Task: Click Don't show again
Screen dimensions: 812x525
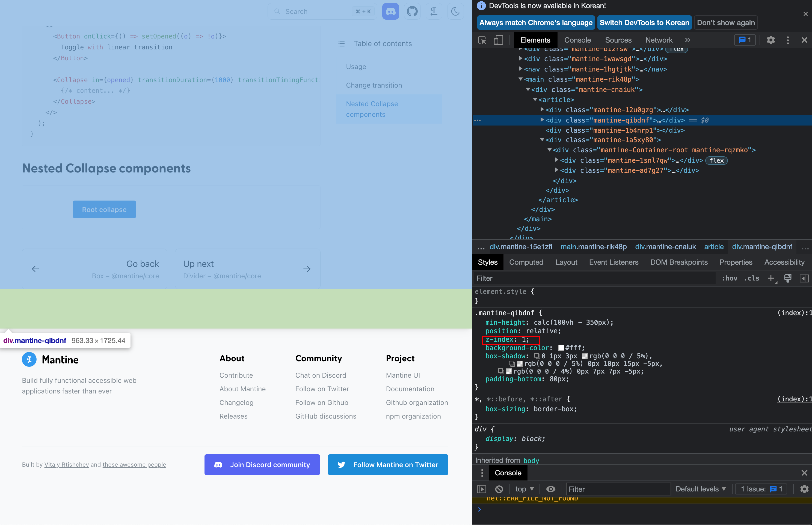Action: tap(726, 23)
